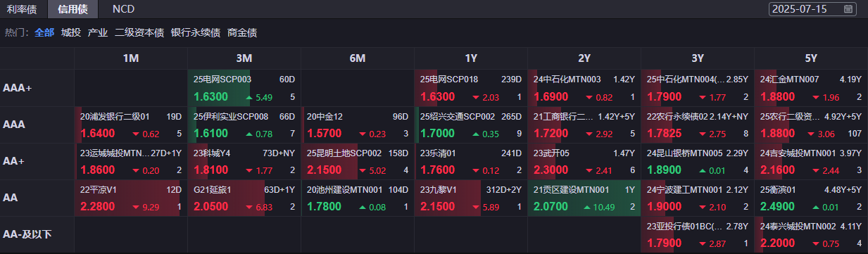Filter by 商金债 category
868x254 pixels.
click(x=242, y=32)
